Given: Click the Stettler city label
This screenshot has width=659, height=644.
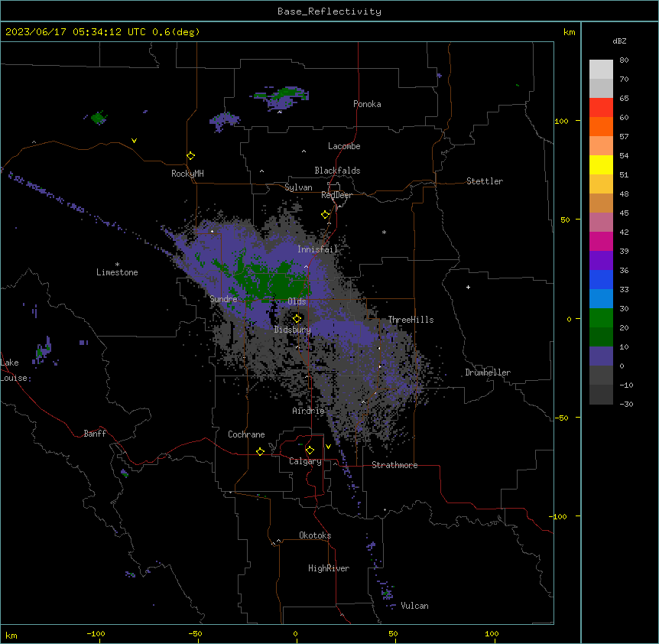Looking at the screenshot, I should 485,181.
